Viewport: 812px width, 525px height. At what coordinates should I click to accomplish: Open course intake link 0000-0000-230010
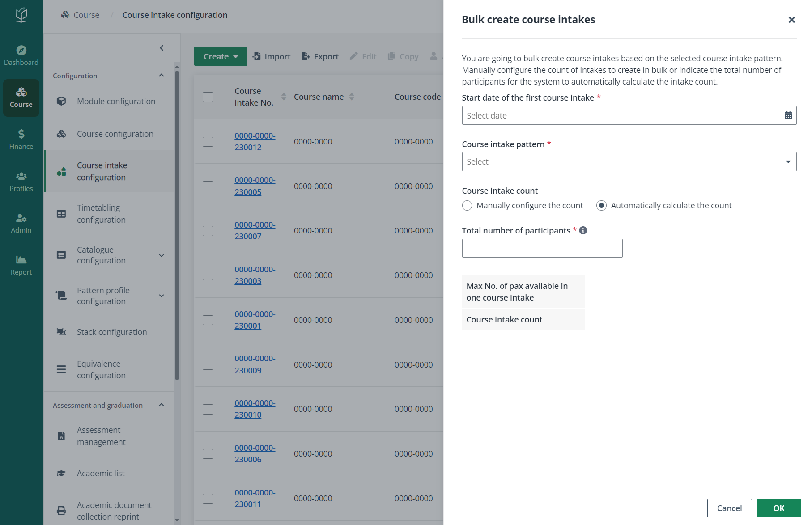[255, 409]
